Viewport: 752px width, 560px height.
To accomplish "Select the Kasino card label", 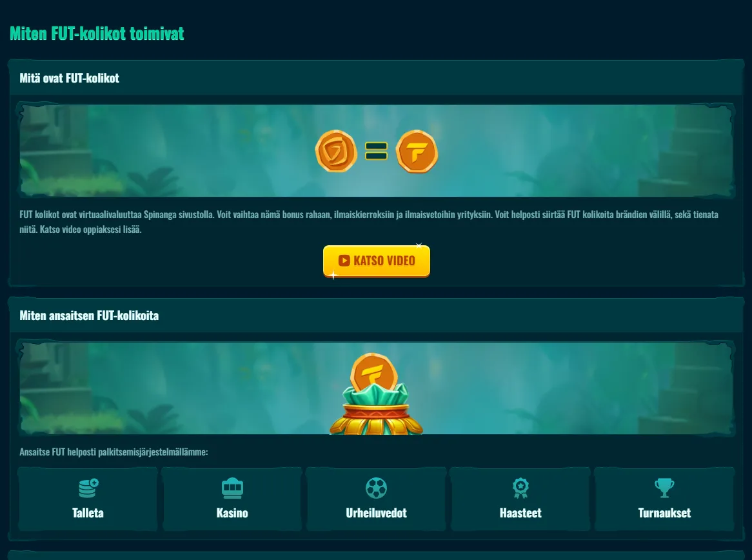I will click(232, 513).
